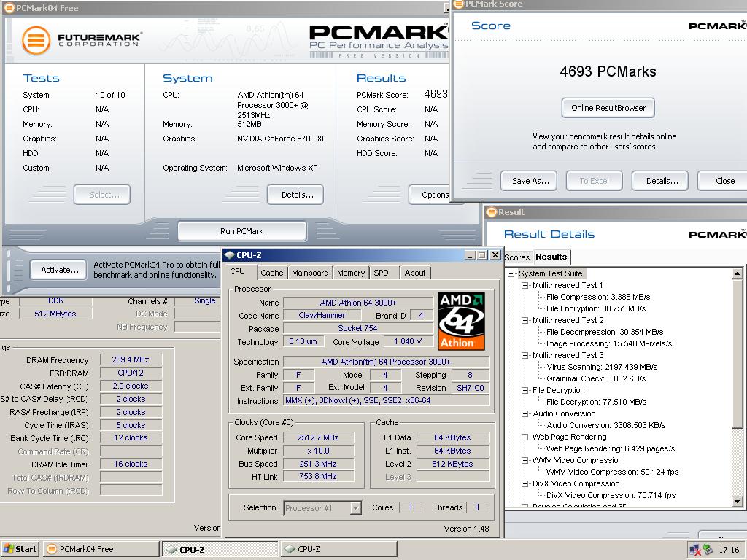This screenshot has width=747, height=560.
Task: Collapse the File Decryption node
Action: tap(525, 391)
